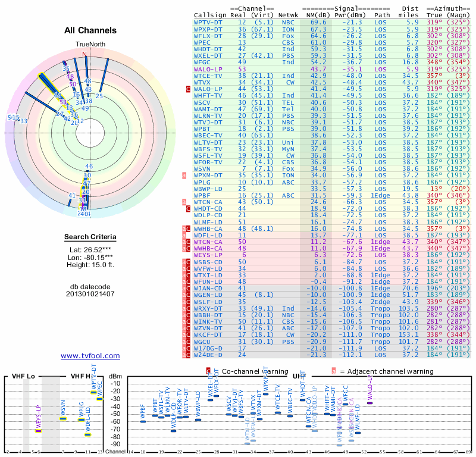
Task: Click the Search Criteria heading
Action: point(90,237)
